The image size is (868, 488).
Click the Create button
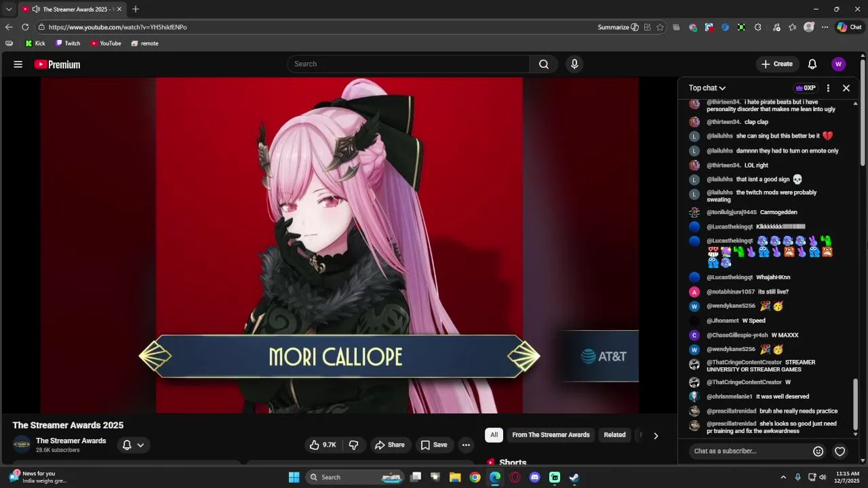(777, 64)
